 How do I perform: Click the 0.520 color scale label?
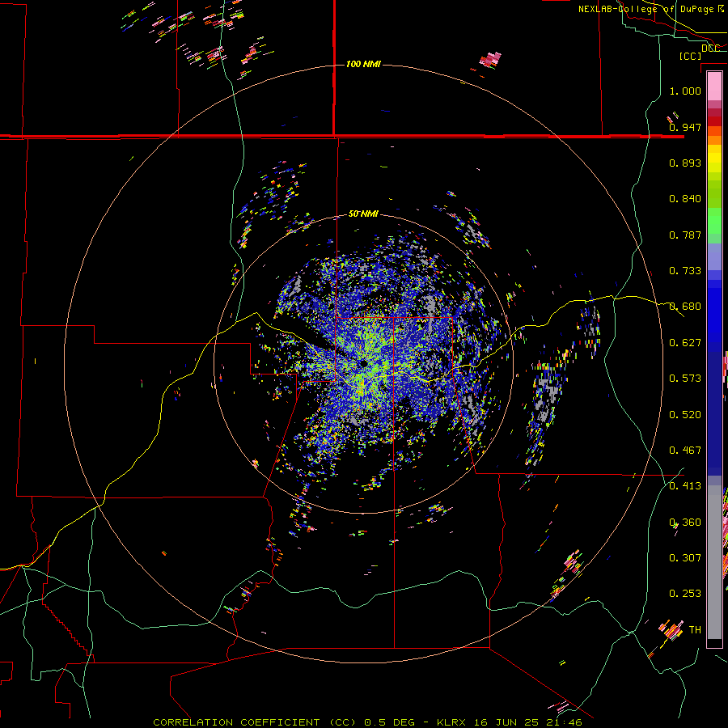point(685,415)
